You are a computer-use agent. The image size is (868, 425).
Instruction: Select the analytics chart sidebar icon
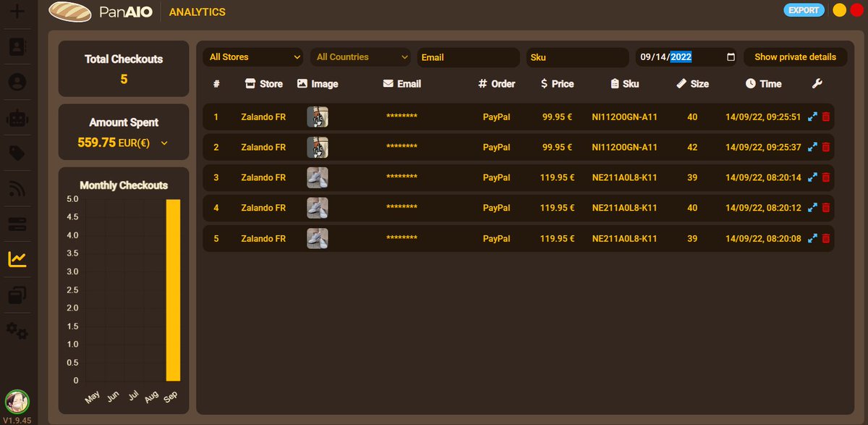click(x=17, y=259)
